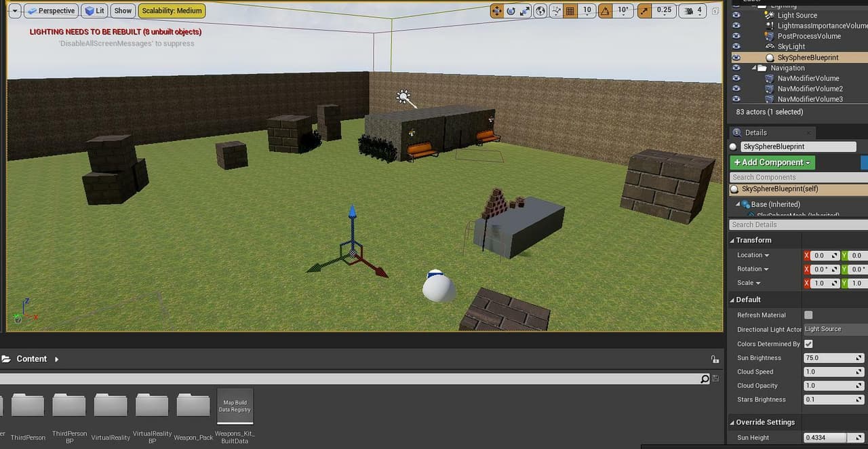Toggle visibility of Navigation folder
The height and width of the screenshot is (449, 868).
[x=736, y=68]
